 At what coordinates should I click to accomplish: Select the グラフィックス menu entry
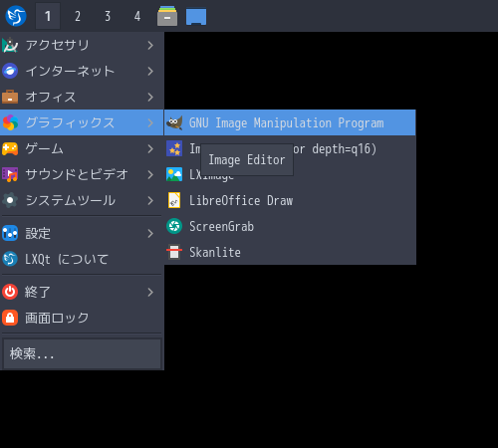82,122
